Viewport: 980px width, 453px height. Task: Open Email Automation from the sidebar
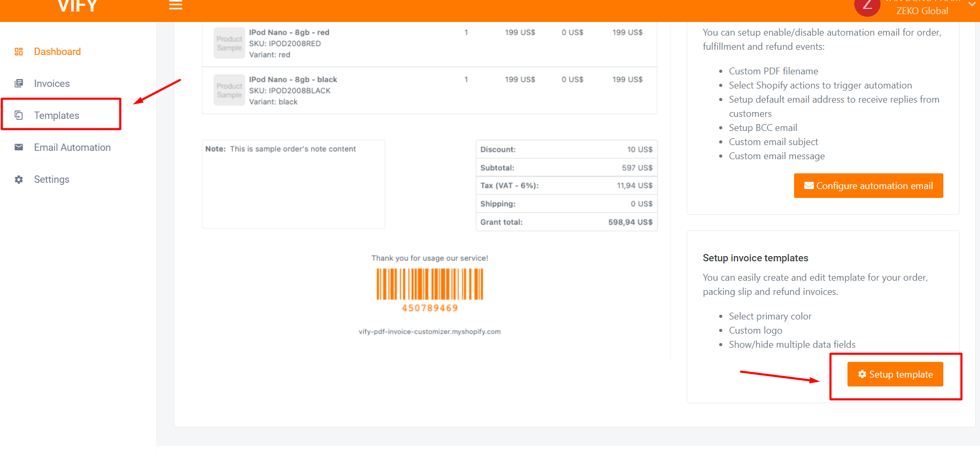[x=72, y=148]
